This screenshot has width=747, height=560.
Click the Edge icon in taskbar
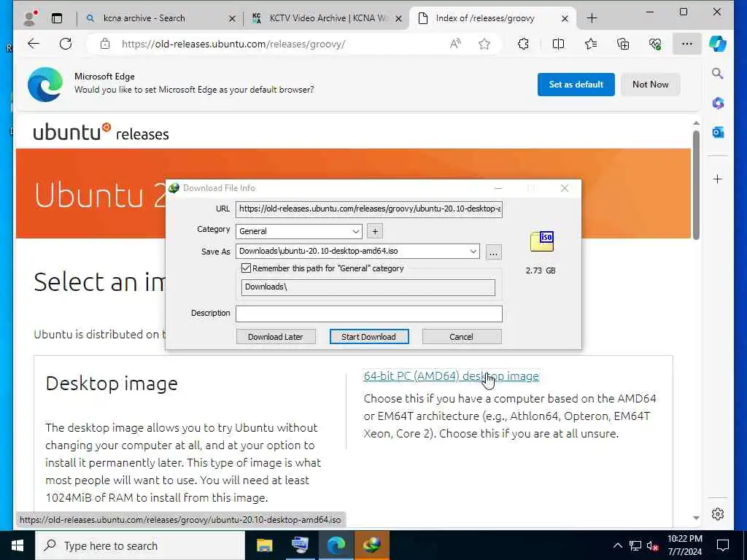click(x=336, y=545)
